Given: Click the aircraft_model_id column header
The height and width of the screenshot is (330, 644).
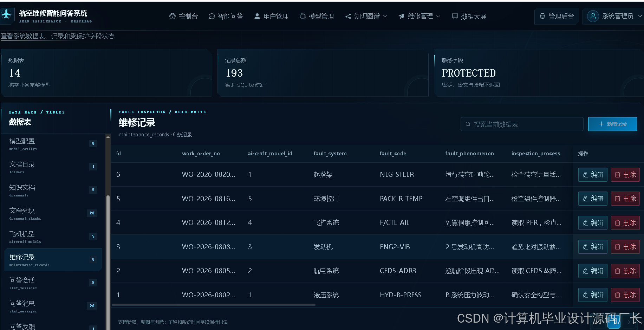Looking at the screenshot, I should 270,154.
